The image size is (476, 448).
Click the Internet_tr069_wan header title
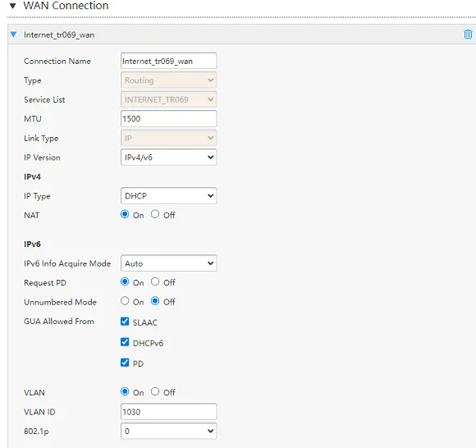(x=59, y=35)
